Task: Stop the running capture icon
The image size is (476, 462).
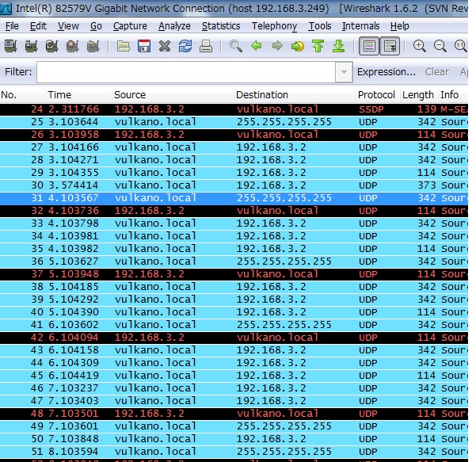Action: pyautogui.click(x=73, y=47)
